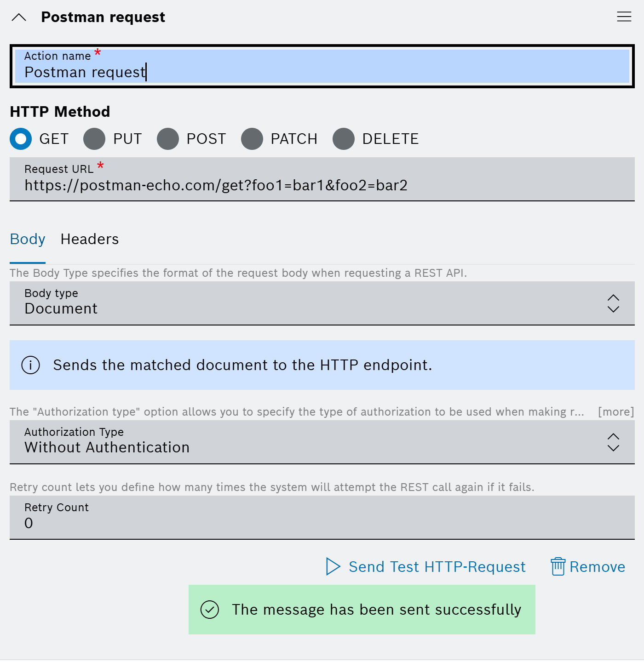This screenshot has width=644, height=662.
Task: Collapse the Postman request panel chevron
Action: coord(19,17)
